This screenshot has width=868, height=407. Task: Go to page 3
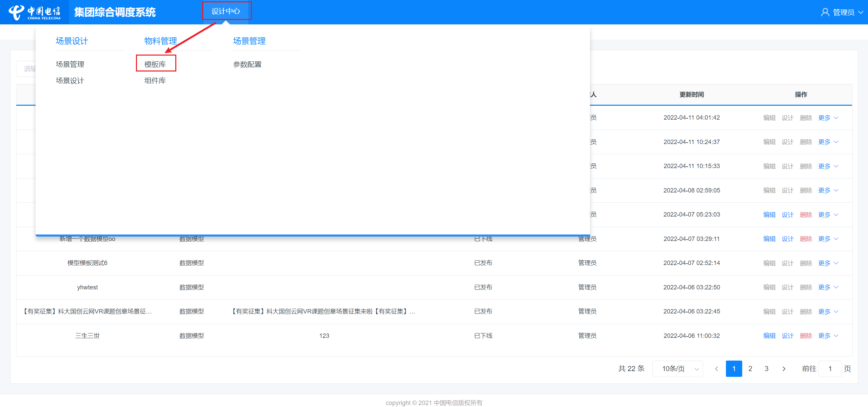tap(767, 369)
